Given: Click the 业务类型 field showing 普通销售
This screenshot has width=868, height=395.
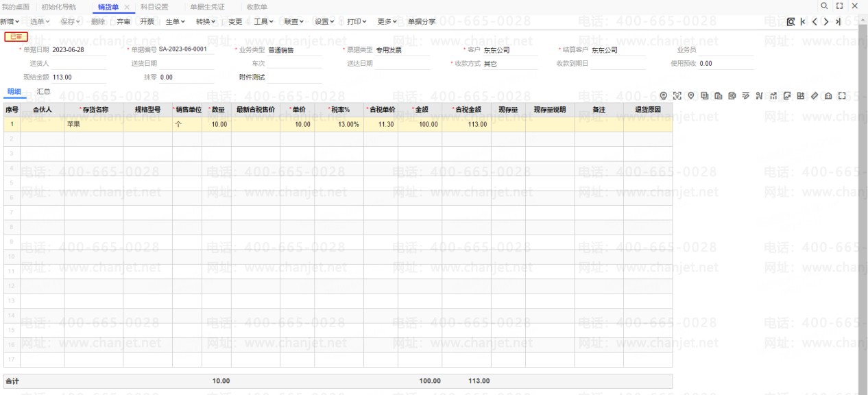Looking at the screenshot, I should pos(295,50).
